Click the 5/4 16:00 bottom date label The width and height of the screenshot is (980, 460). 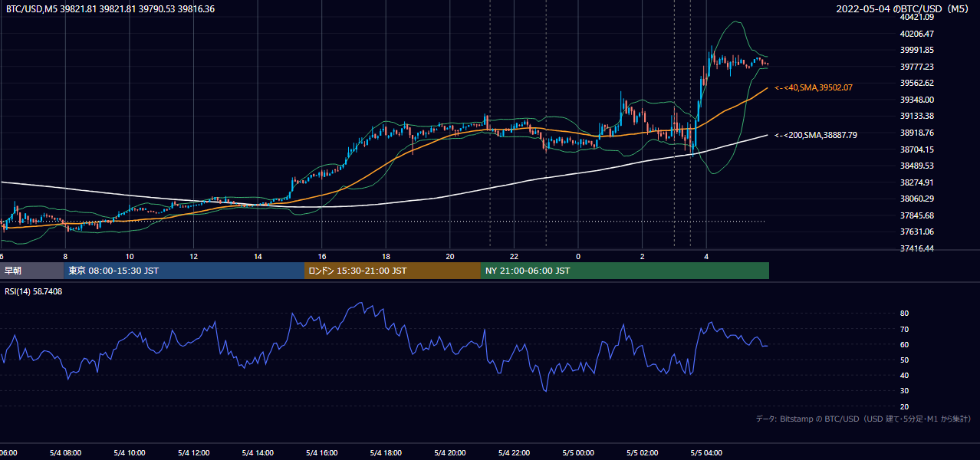(x=322, y=453)
